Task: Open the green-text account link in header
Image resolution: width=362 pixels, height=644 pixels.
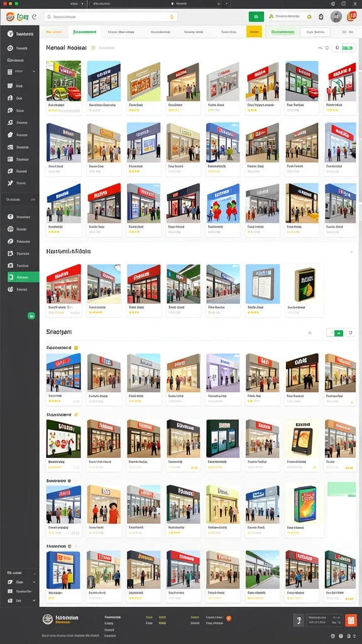Action: pos(289,17)
